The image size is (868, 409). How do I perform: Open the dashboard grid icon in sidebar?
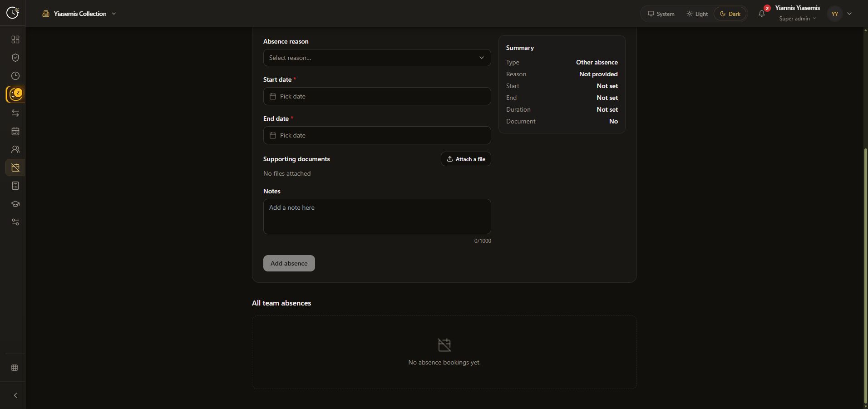pyautogui.click(x=15, y=39)
